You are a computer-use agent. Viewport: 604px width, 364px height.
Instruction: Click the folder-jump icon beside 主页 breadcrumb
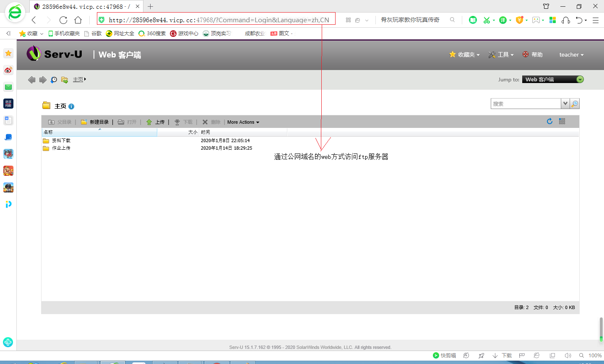[x=65, y=80]
